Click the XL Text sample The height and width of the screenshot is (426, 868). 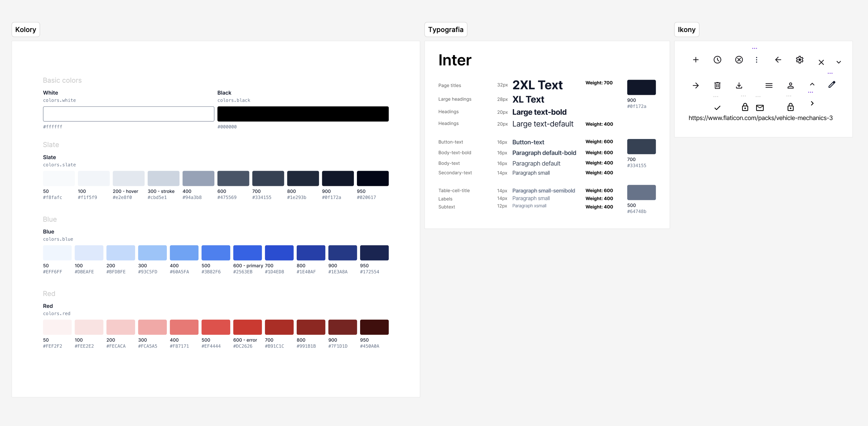[528, 100]
